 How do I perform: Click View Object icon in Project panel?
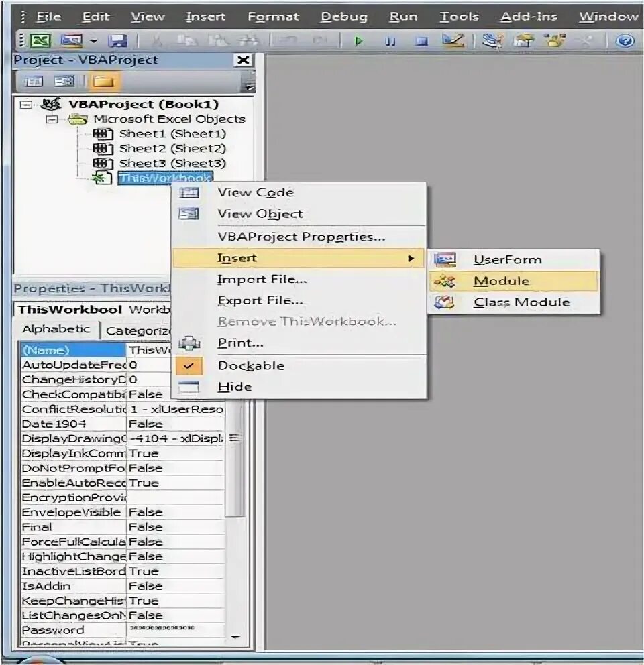[64, 81]
